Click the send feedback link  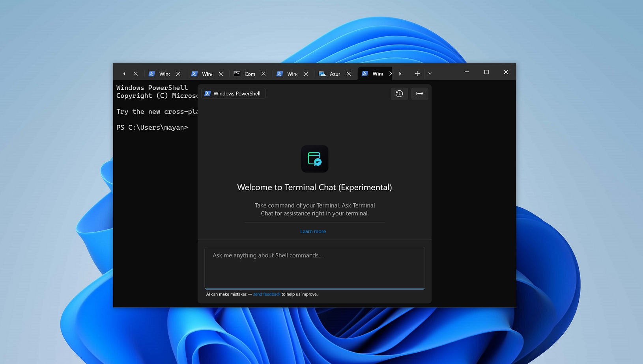(x=267, y=294)
